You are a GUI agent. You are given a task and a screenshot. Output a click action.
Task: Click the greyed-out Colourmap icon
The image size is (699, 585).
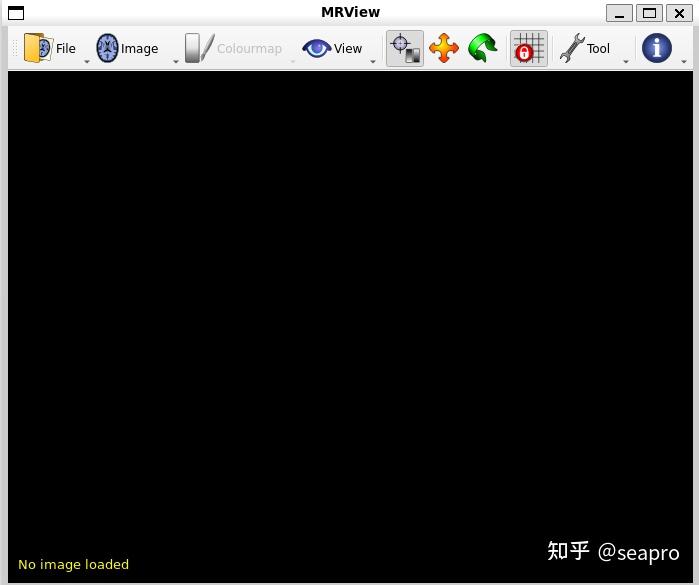tap(199, 48)
